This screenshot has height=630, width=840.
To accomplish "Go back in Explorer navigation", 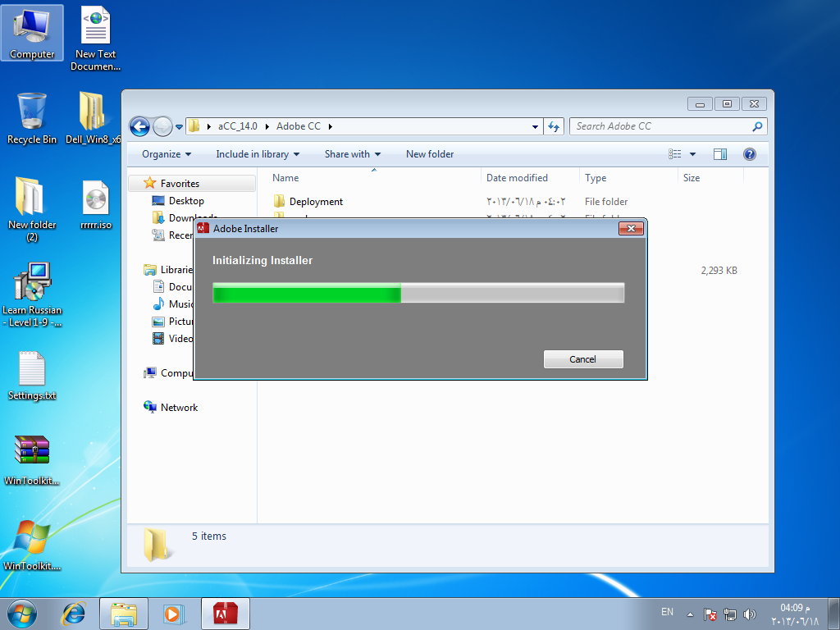I will click(x=139, y=126).
